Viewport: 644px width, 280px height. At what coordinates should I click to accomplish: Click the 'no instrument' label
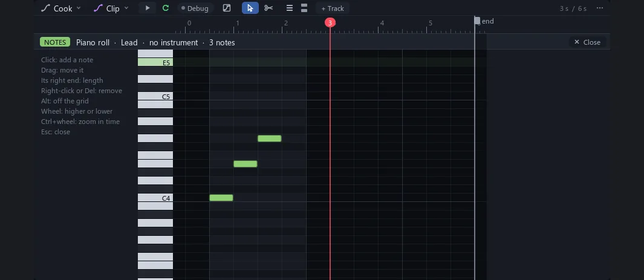(174, 42)
